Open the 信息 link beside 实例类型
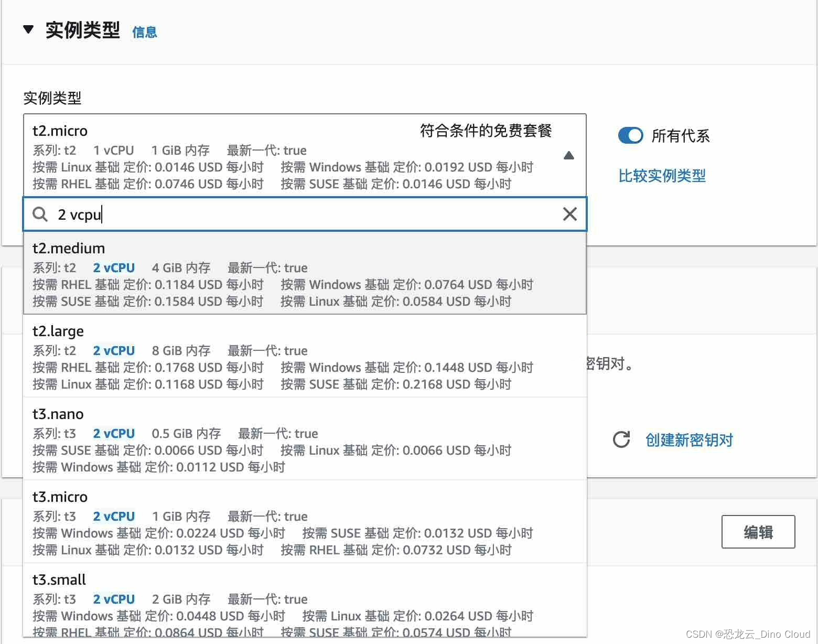The height and width of the screenshot is (644, 818). 145,32
